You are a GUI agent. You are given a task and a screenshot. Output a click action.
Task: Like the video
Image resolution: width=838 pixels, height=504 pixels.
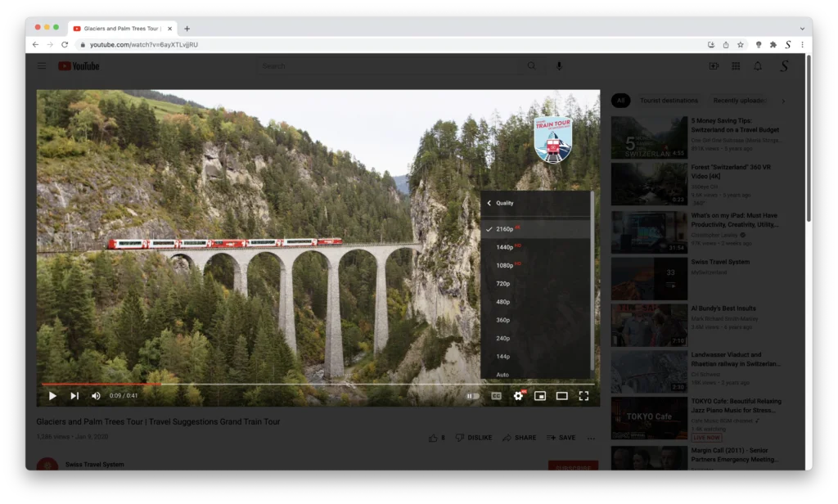point(437,438)
